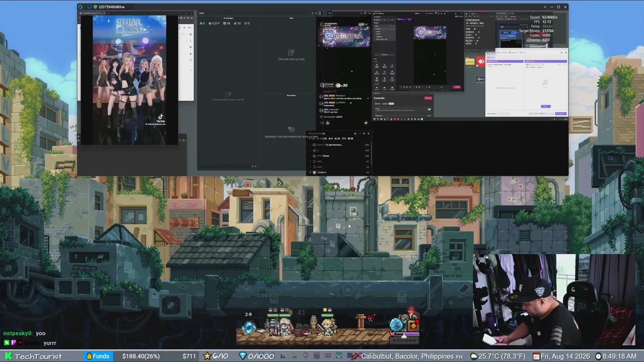Screen dimensions: 644x362
Task: Click the webcam feed of the streamer
Action: [x=555, y=301]
